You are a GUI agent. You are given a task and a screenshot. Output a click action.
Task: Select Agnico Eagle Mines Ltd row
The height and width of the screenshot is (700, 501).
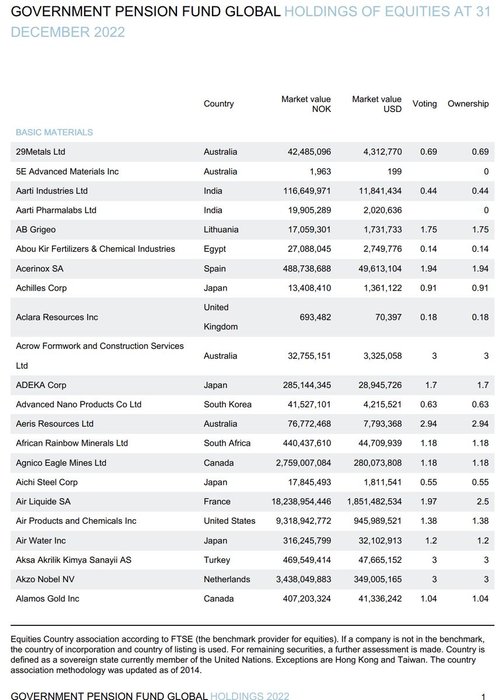pyautogui.click(x=252, y=462)
